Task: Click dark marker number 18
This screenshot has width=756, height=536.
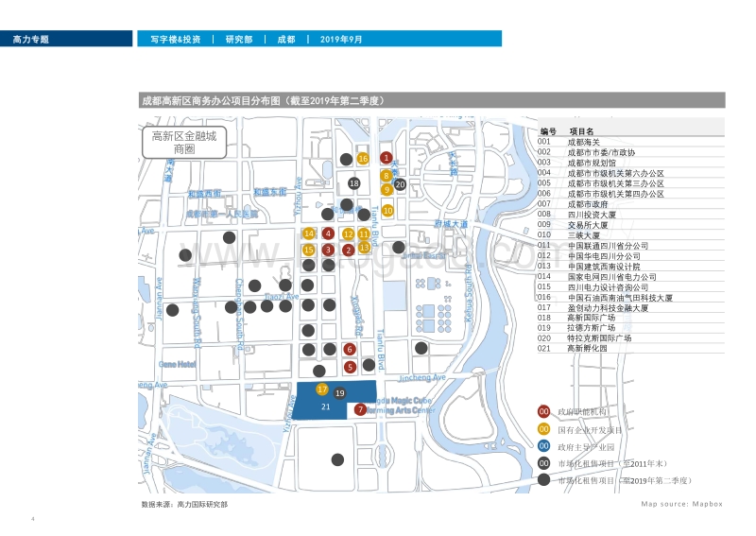Action: [353, 182]
